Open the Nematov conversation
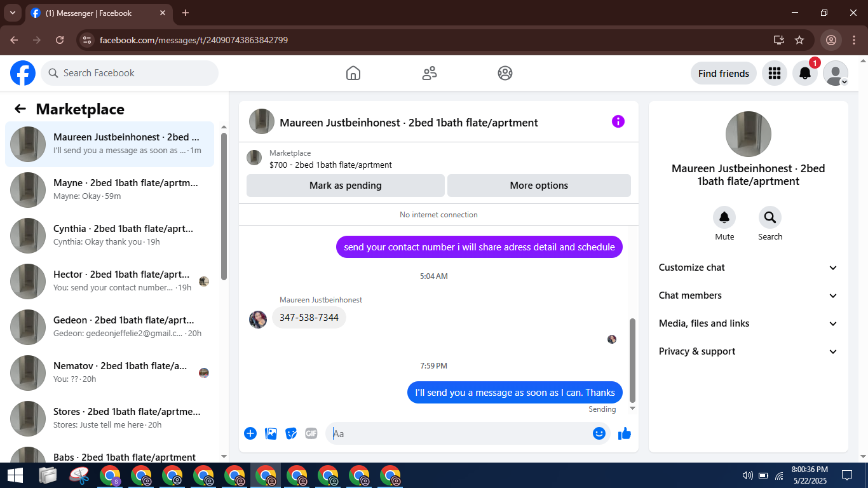 pyautogui.click(x=109, y=373)
